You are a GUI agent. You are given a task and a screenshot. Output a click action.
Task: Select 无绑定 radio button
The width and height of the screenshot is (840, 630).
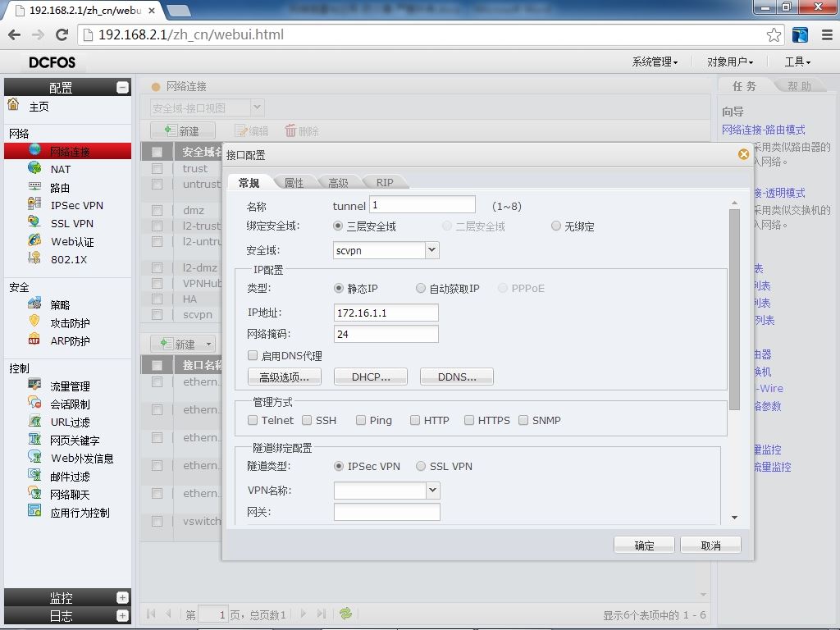556,226
